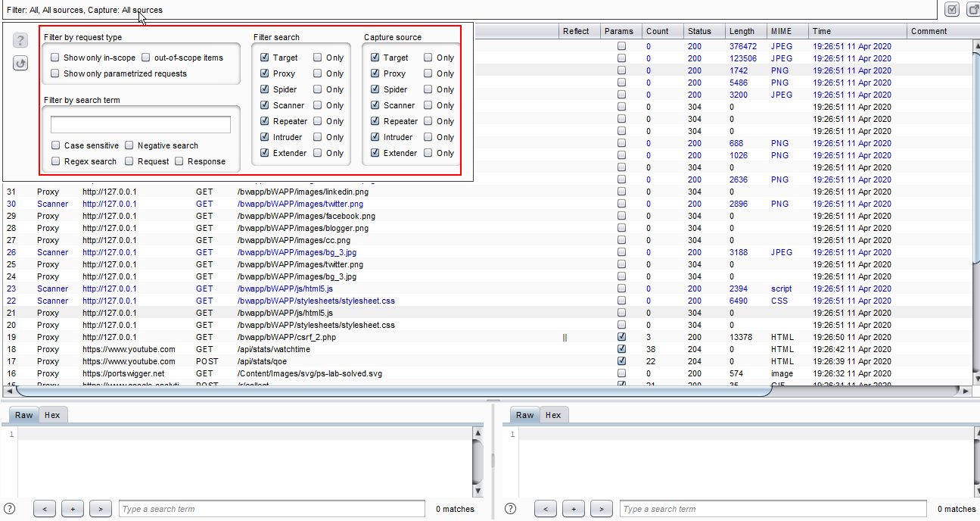Tick the Request search checkbox
The height and width of the screenshot is (521, 980).
pos(129,161)
